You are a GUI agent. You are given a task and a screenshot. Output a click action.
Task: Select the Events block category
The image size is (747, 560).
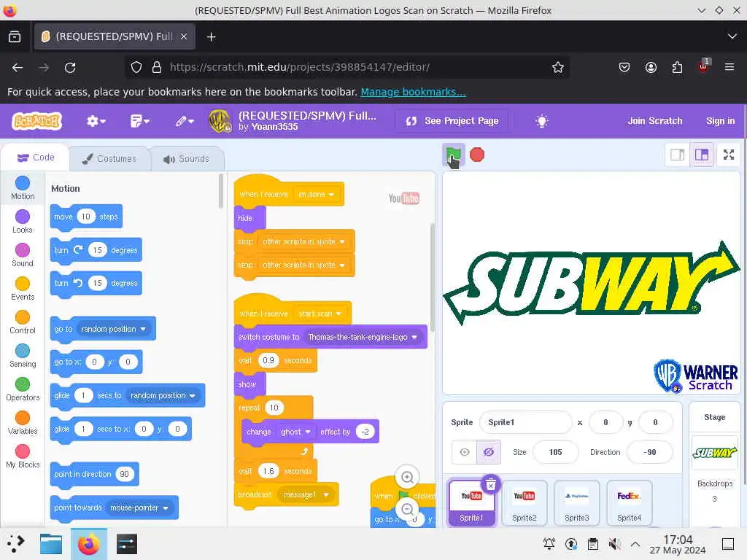tap(23, 289)
